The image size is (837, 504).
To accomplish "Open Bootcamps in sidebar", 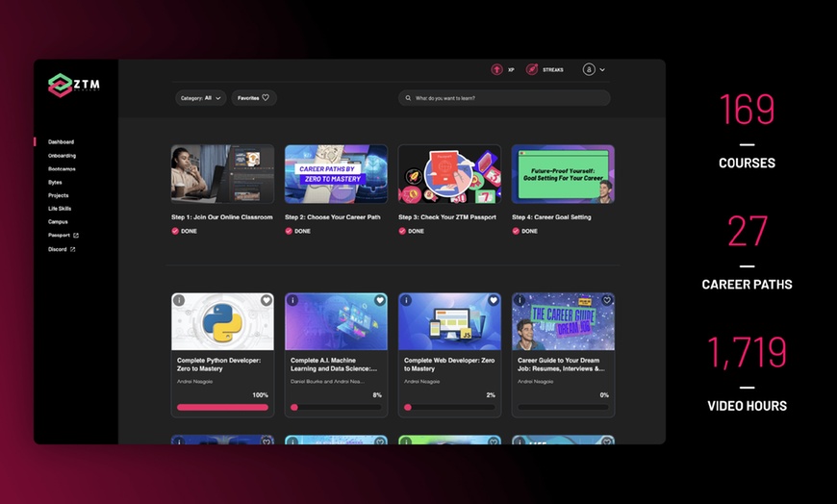I will click(62, 169).
